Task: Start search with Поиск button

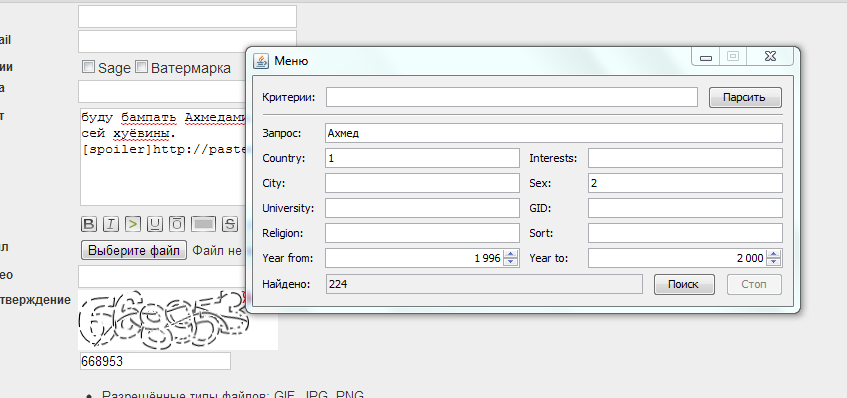Action: click(684, 284)
